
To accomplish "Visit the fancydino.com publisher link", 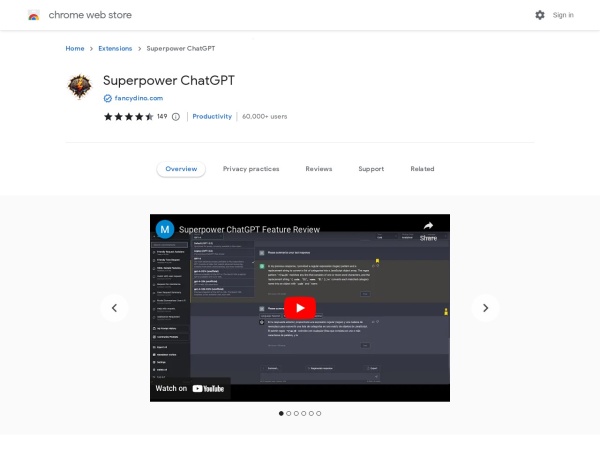I will pyautogui.click(x=139, y=98).
